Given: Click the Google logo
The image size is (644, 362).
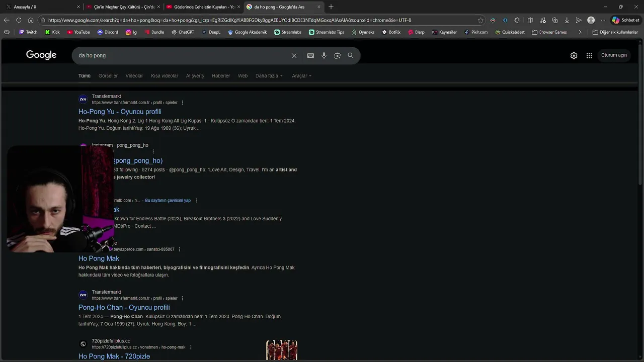Looking at the screenshot, I should pyautogui.click(x=41, y=55).
